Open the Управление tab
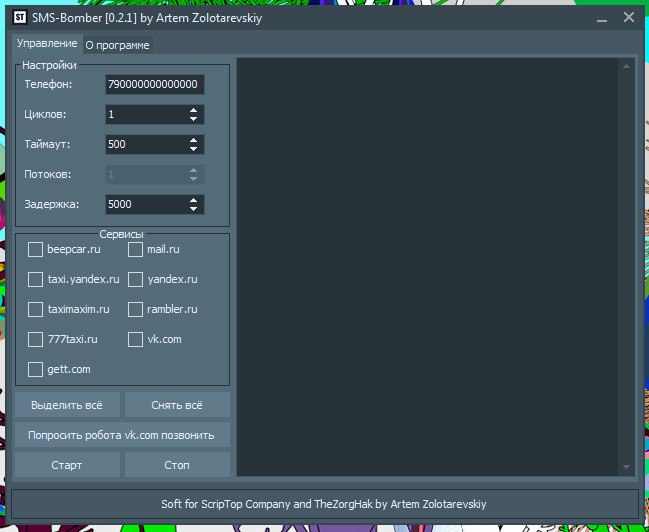649x532 pixels. click(47, 44)
